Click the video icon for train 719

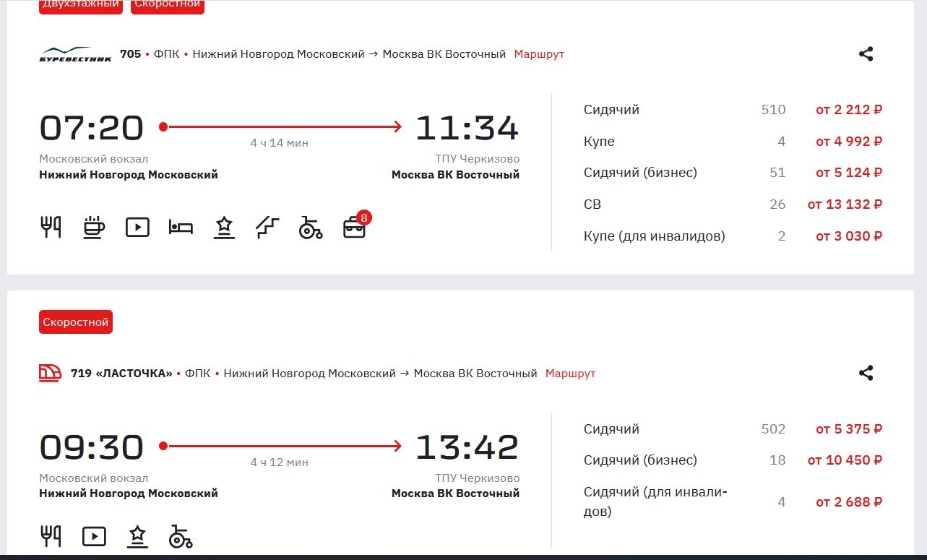94,536
